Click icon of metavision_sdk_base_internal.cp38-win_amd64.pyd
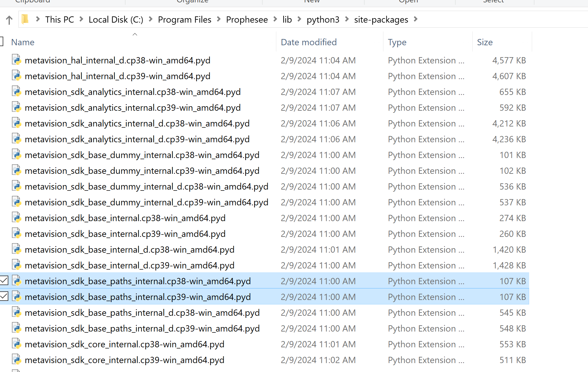The height and width of the screenshot is (372, 588). 17,218
